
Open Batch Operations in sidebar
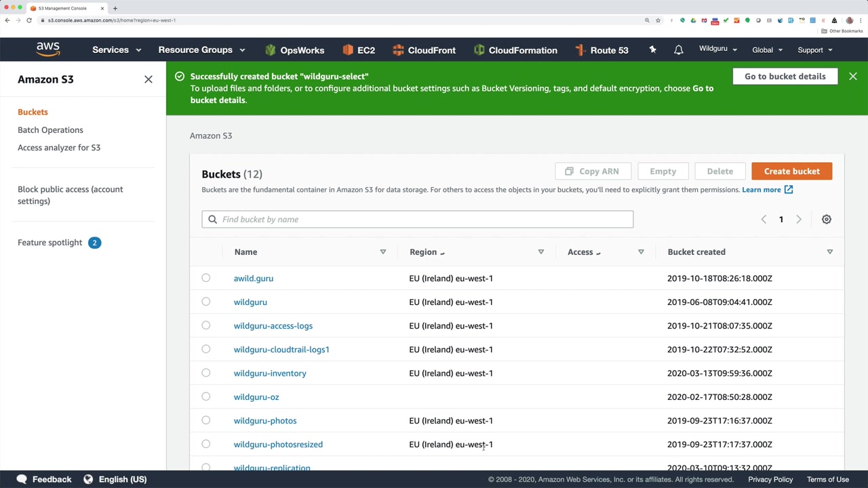click(50, 130)
